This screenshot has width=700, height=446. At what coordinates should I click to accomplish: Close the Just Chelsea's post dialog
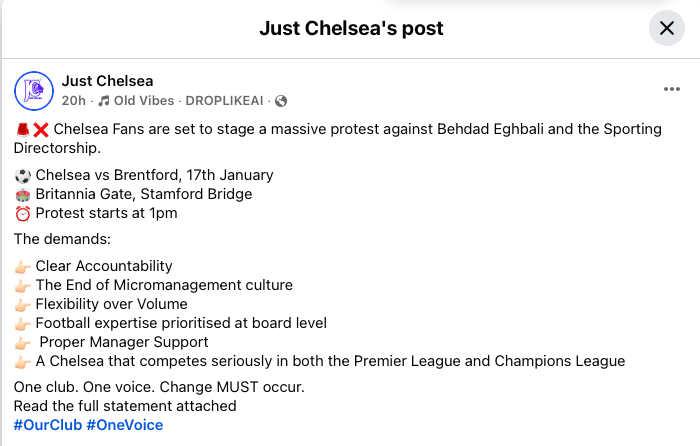tap(667, 29)
